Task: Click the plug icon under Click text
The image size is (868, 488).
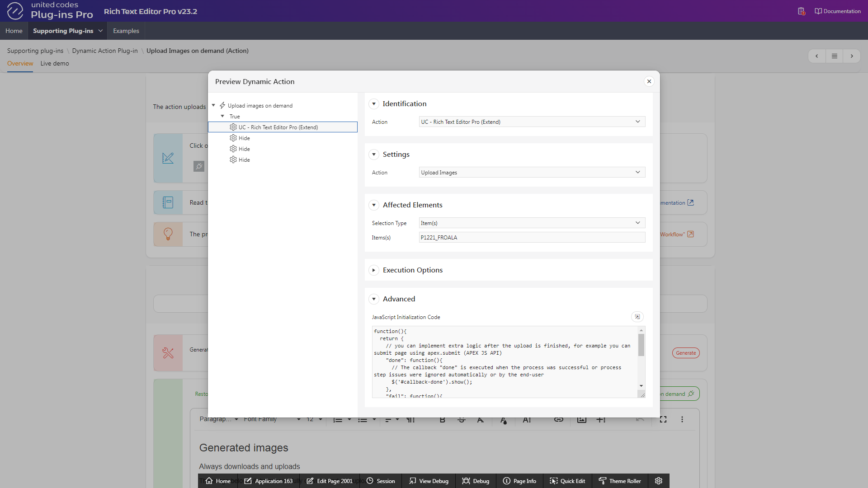Action: coord(199,166)
